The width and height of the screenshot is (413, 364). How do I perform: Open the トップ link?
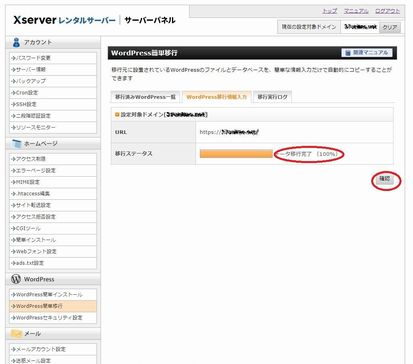pyautogui.click(x=330, y=11)
